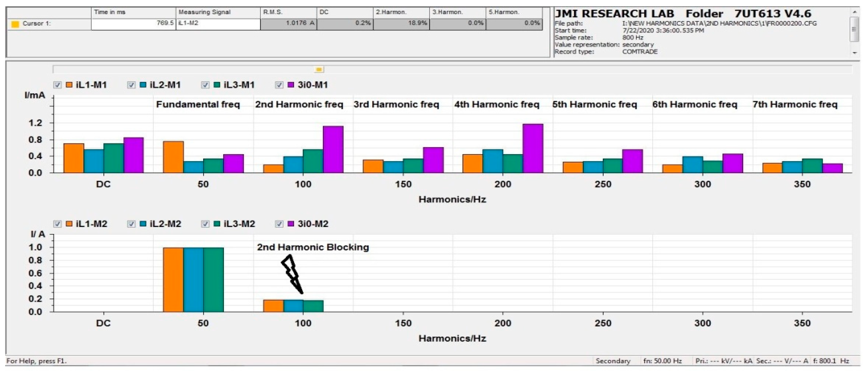Click the purple 200 Hz 3i0-M1 bar

click(x=533, y=149)
